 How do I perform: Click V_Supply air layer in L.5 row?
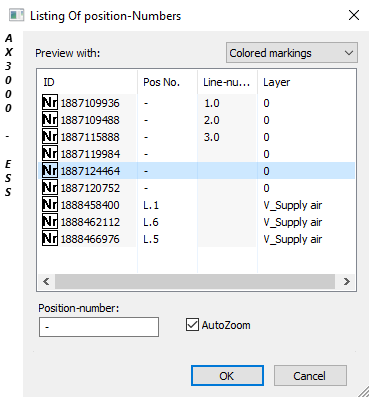[x=293, y=240]
